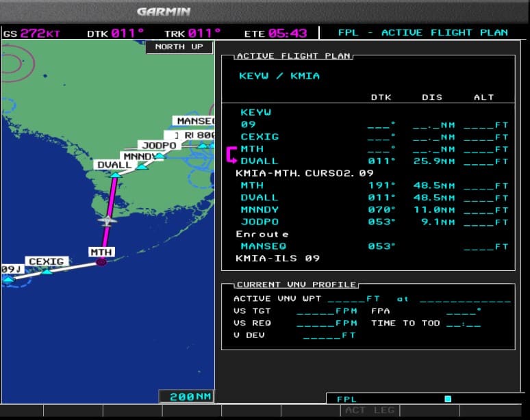The image size is (530, 420).
Task: Select KEYW waypoint in the flight plan list
Action: [x=255, y=112]
